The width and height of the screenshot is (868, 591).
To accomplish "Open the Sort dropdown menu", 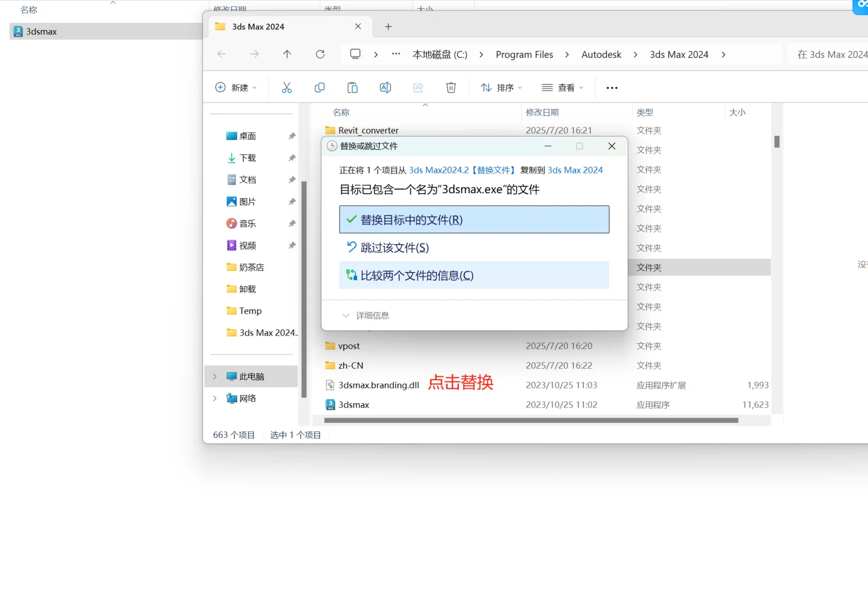I will coord(501,88).
